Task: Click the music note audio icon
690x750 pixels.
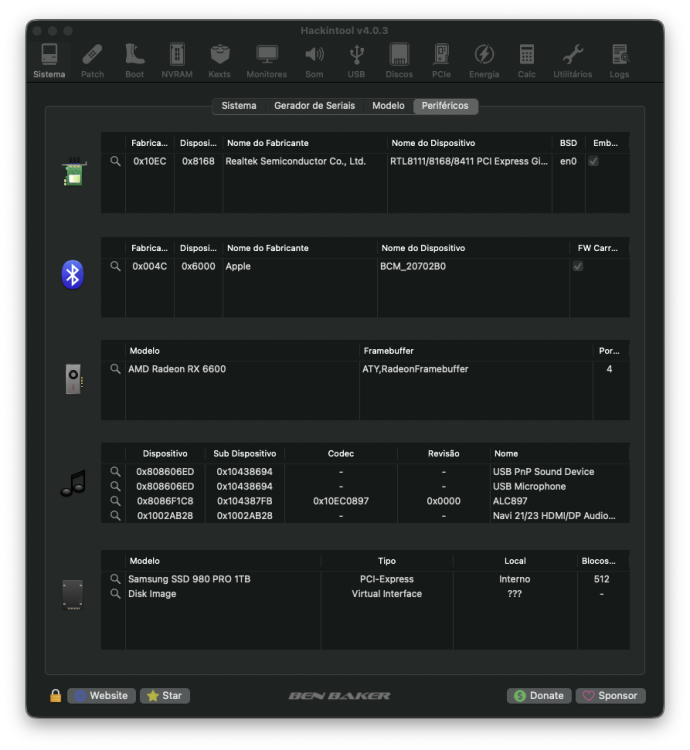Action: coord(73,483)
